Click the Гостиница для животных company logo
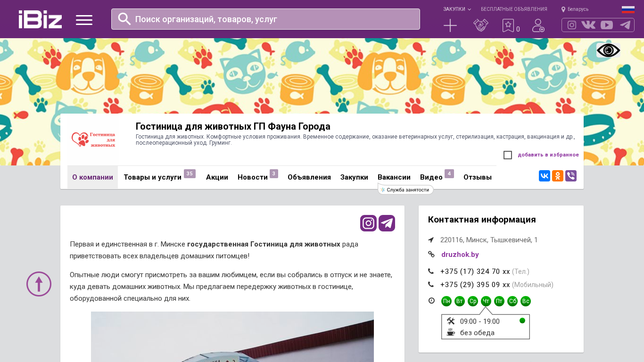Viewport: 644px width, 362px height. pos(93,140)
